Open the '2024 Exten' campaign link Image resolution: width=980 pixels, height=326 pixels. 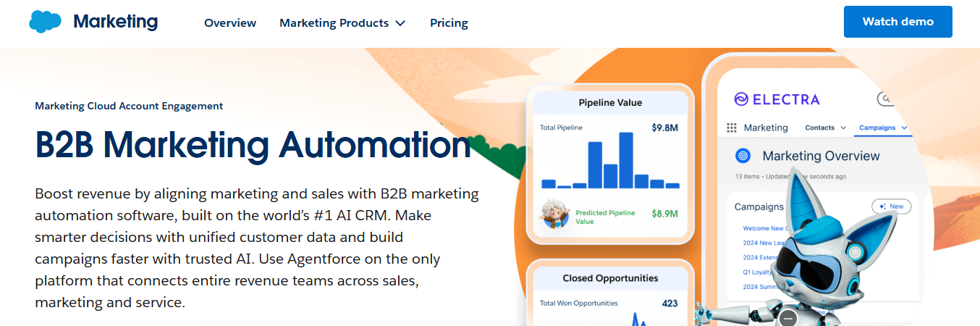click(761, 257)
